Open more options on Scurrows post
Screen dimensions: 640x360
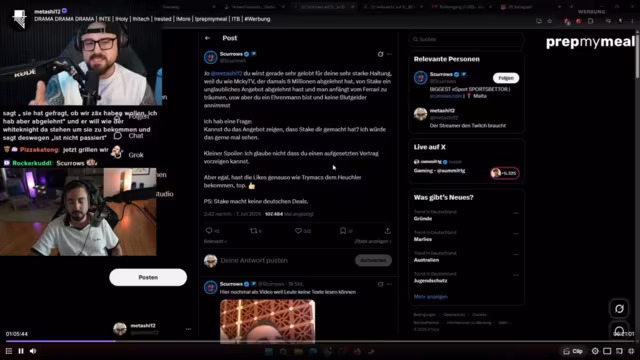click(389, 54)
